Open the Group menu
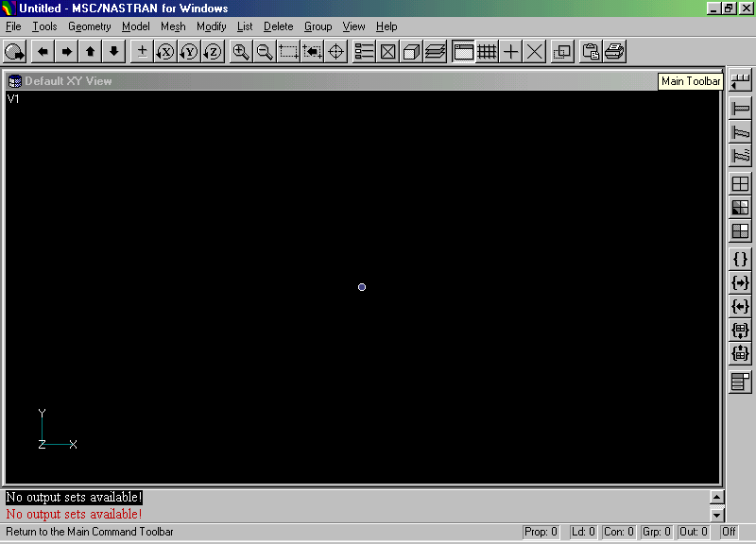This screenshot has height=544, width=756. point(318,26)
